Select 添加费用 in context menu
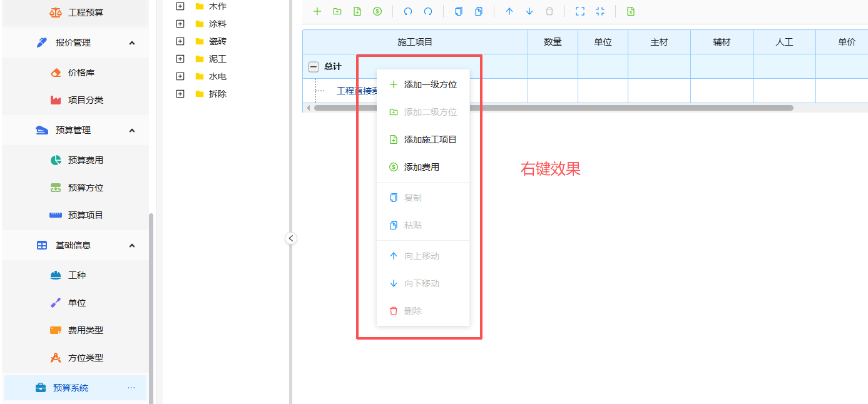Viewport: 868px width, 404px height. (421, 167)
